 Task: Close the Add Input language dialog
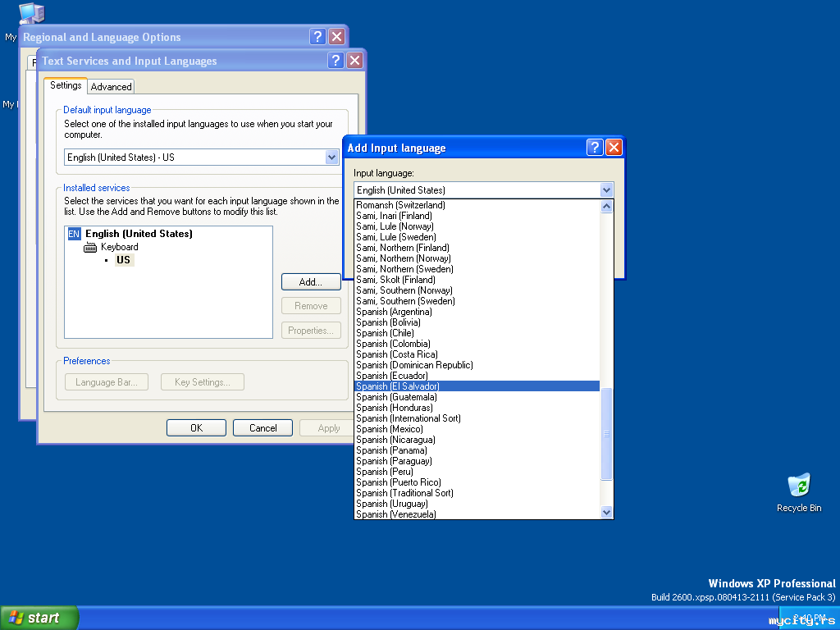click(614, 148)
